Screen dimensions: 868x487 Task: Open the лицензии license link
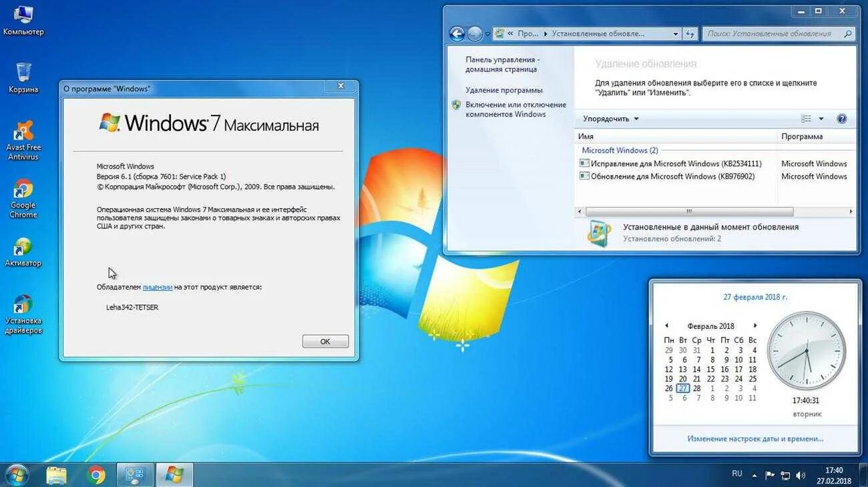pyautogui.click(x=158, y=287)
